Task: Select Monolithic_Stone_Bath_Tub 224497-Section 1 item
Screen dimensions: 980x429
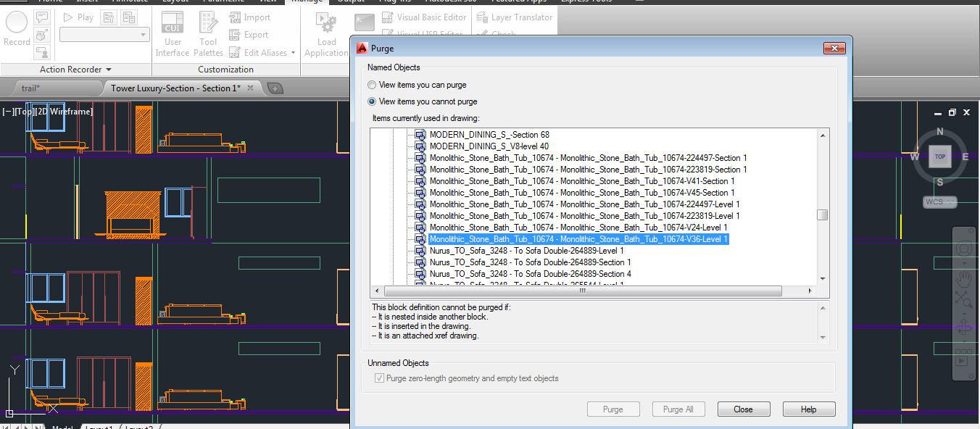Action: pos(588,158)
